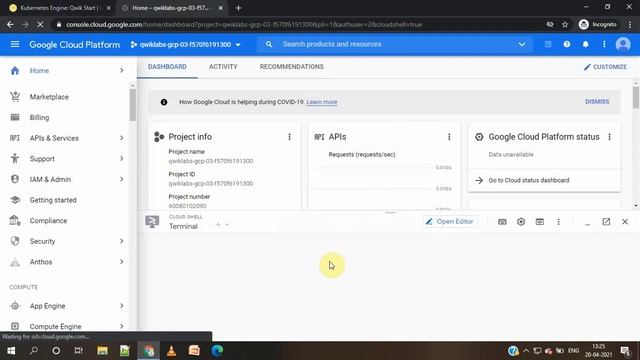
Task: Click the Anthos triangle icon
Action: coord(15,262)
